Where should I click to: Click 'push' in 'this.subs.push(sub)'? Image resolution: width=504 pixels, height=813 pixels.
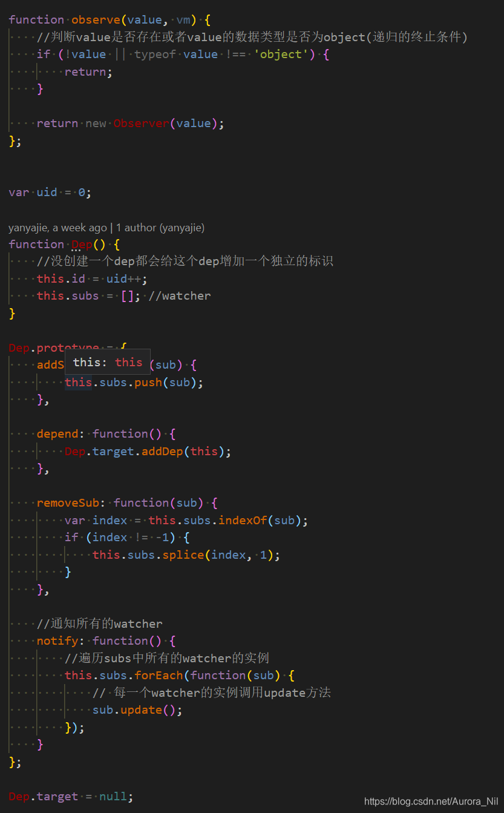(148, 382)
